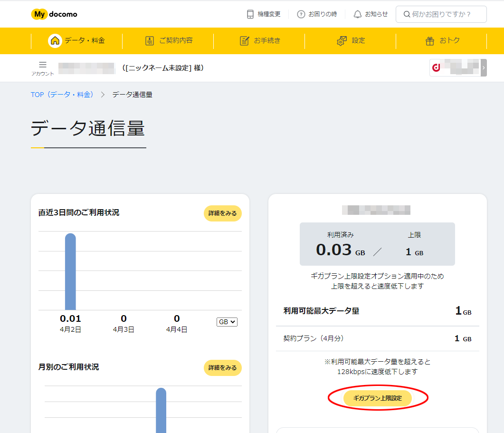The image size is (504, 433).
Task: Click the home icon in データ・料金
Action: pos(55,40)
